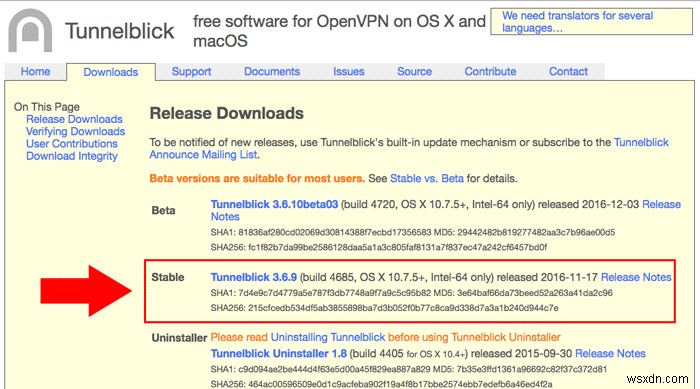Select the Downloads tab
700x389 pixels.
(x=111, y=72)
